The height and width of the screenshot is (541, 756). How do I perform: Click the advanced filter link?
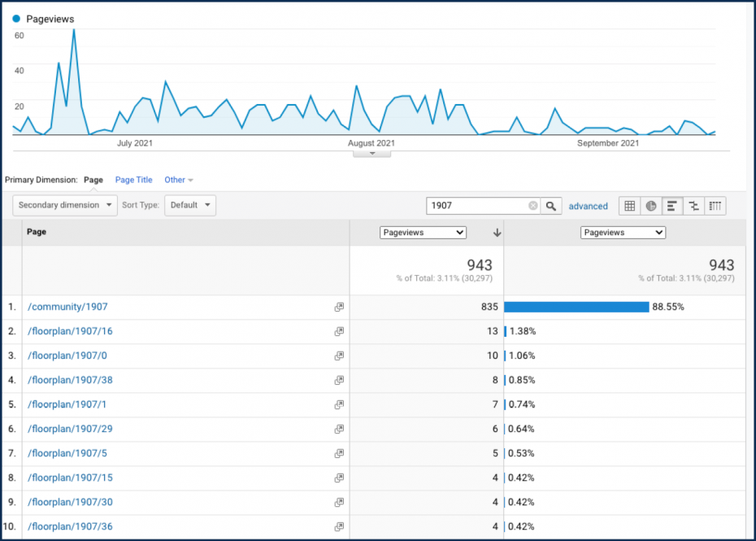[589, 206]
